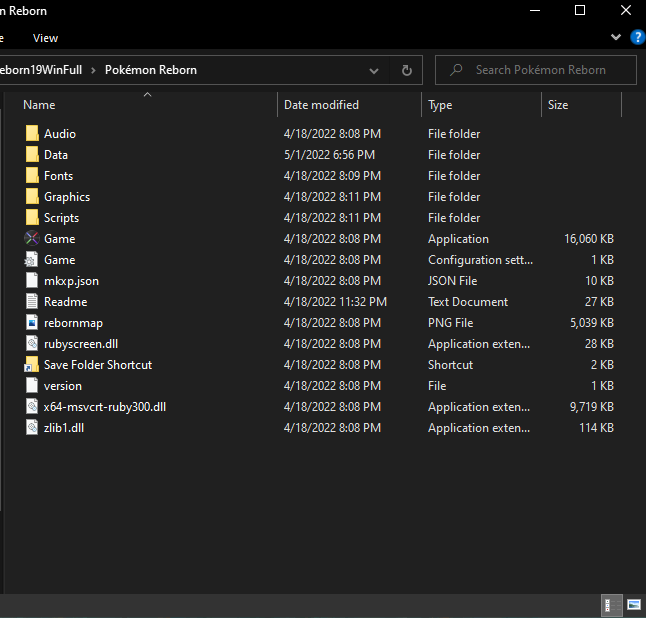Click the zlib1.dll file icon
646x618 pixels.
[32, 428]
